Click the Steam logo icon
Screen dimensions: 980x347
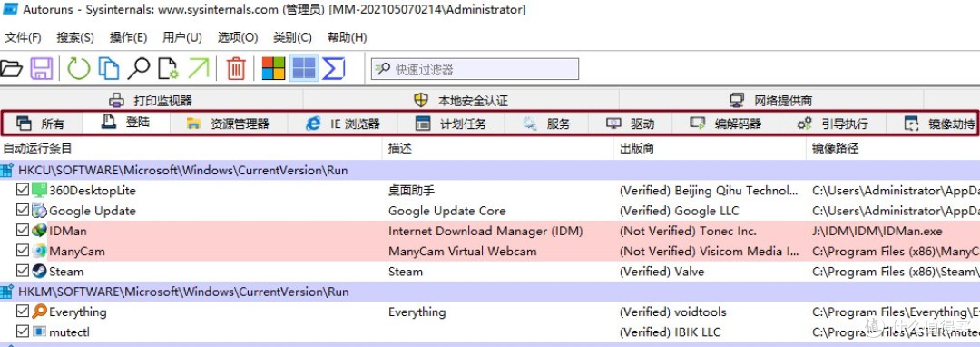[39, 272]
